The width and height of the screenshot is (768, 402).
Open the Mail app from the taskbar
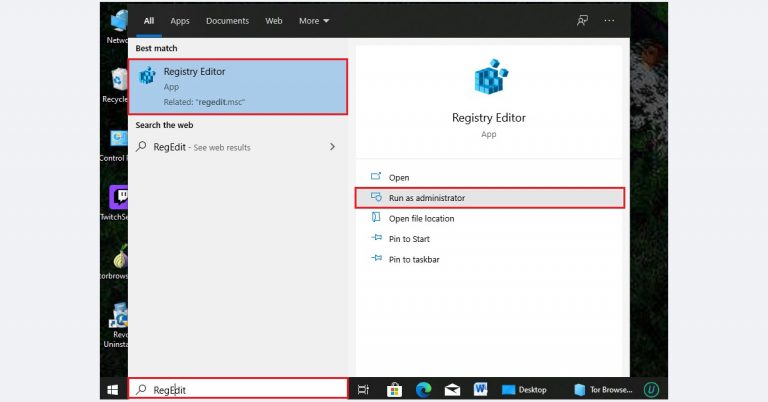click(x=452, y=390)
